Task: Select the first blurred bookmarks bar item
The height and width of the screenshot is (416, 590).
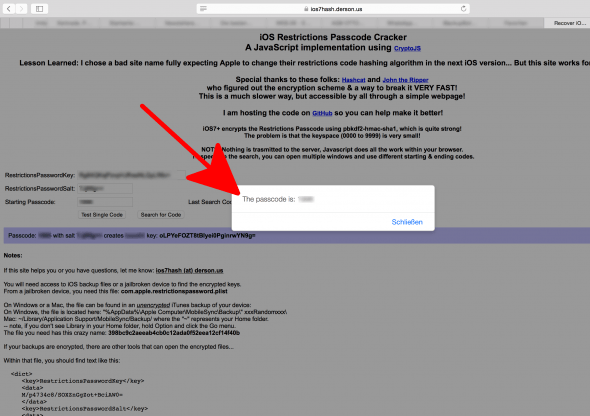Action: 41,23
